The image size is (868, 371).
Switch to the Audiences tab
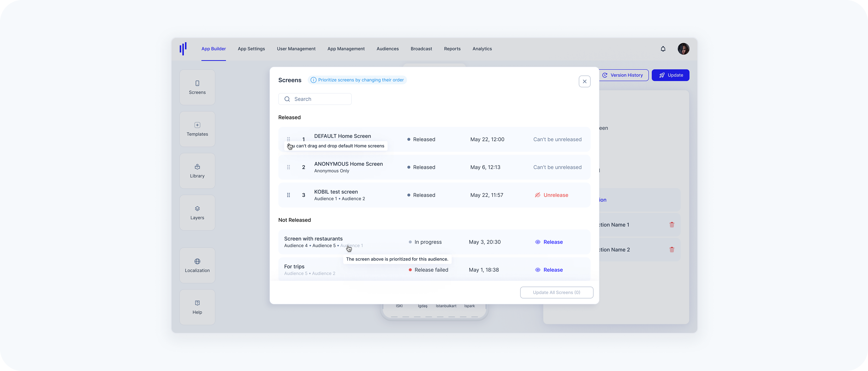387,49
